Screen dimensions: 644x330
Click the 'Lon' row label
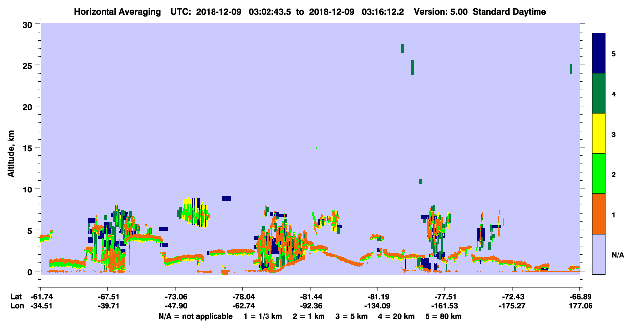[16, 306]
